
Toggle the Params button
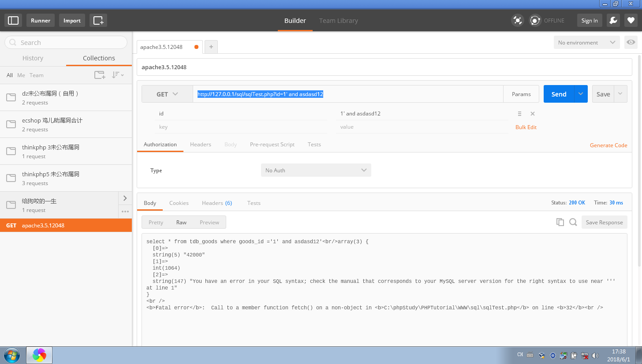point(521,94)
